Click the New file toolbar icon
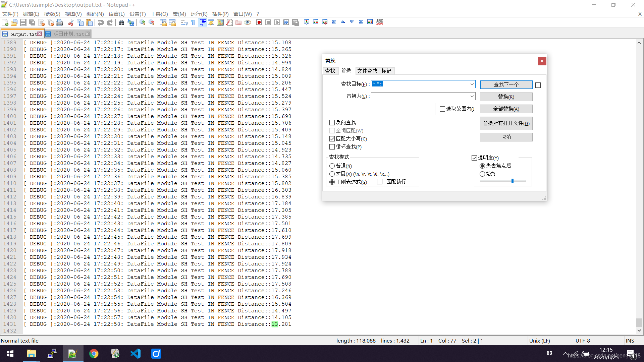Screen dimensions: 644x362 pos(5,22)
